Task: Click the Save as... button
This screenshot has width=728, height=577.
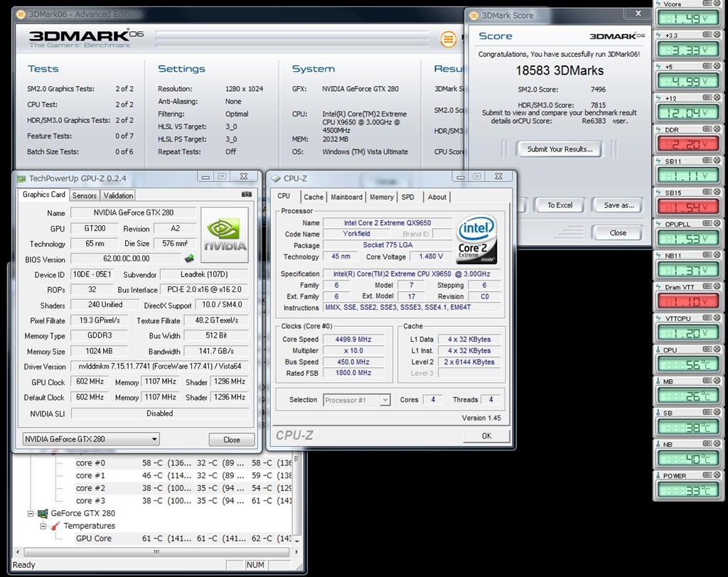Action: tap(619, 205)
